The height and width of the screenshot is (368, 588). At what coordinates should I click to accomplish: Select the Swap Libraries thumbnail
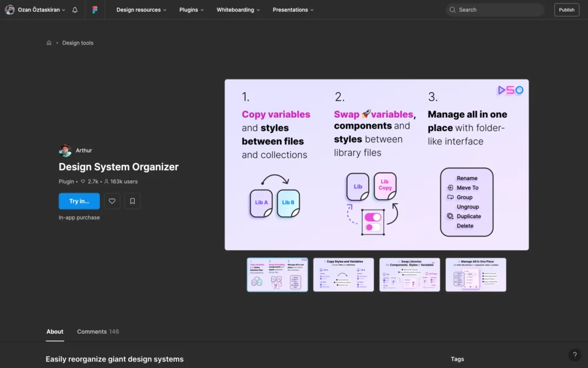(409, 275)
